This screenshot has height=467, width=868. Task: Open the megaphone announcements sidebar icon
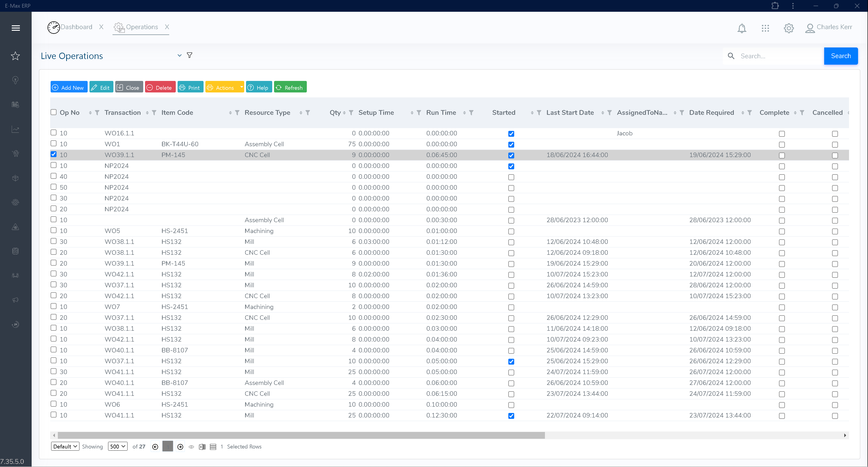[x=16, y=300]
